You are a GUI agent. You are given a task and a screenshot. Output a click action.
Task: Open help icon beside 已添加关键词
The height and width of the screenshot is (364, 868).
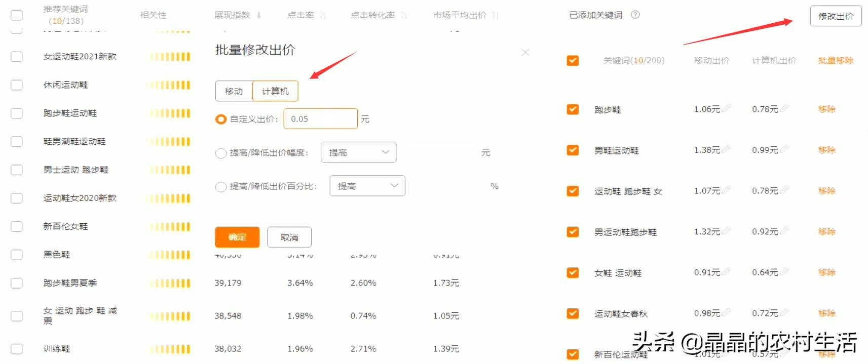(635, 15)
